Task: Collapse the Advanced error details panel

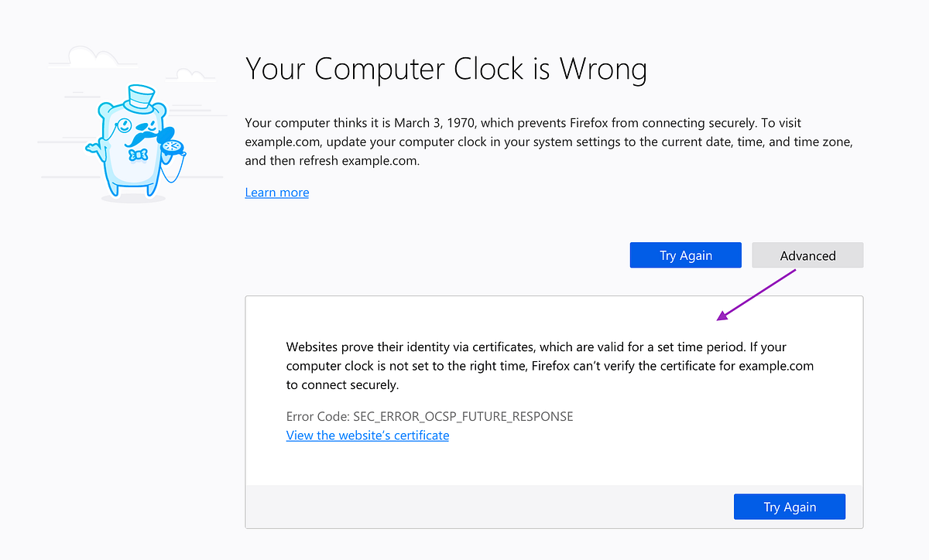Action: point(807,254)
